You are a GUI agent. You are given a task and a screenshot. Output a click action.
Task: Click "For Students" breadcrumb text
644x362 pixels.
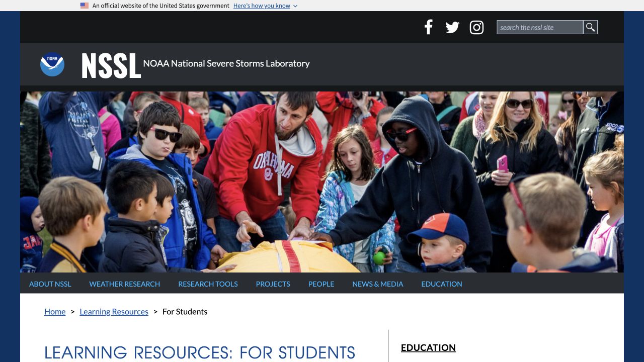(x=185, y=312)
